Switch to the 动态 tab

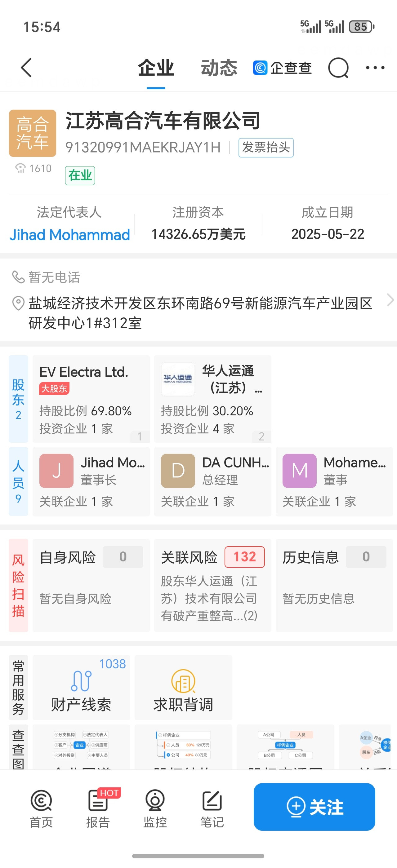[x=219, y=68]
